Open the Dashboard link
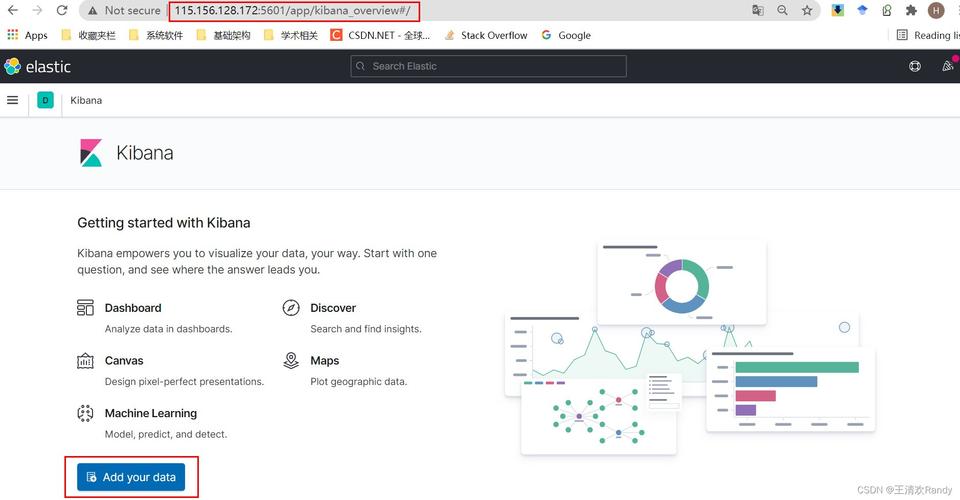Viewport: 960px width, 500px height. [133, 308]
